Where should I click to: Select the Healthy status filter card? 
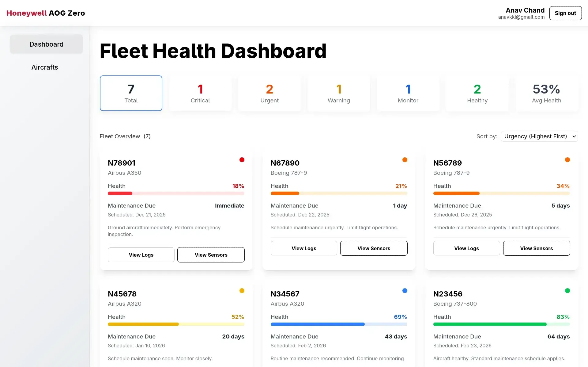click(x=477, y=93)
